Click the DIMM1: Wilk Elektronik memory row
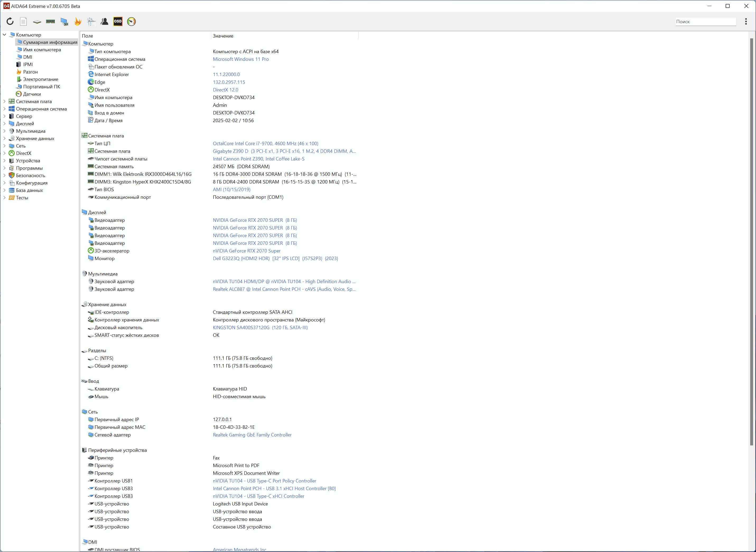The height and width of the screenshot is (552, 756). [x=219, y=174]
